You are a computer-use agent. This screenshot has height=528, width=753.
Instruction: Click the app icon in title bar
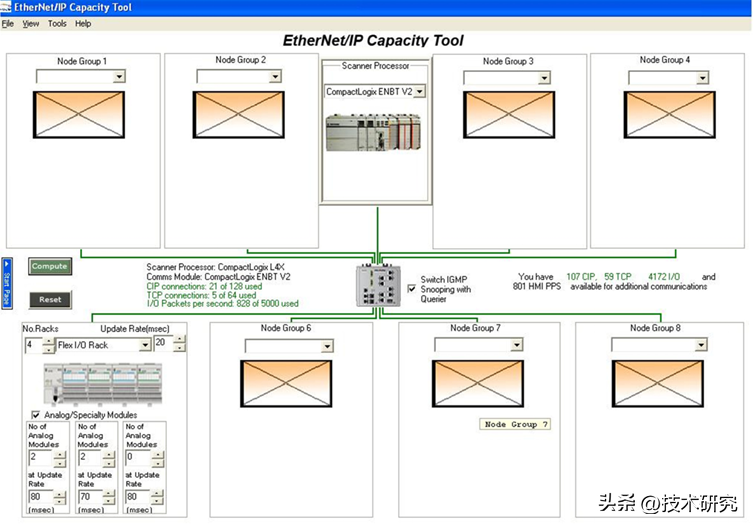tap(6, 7)
